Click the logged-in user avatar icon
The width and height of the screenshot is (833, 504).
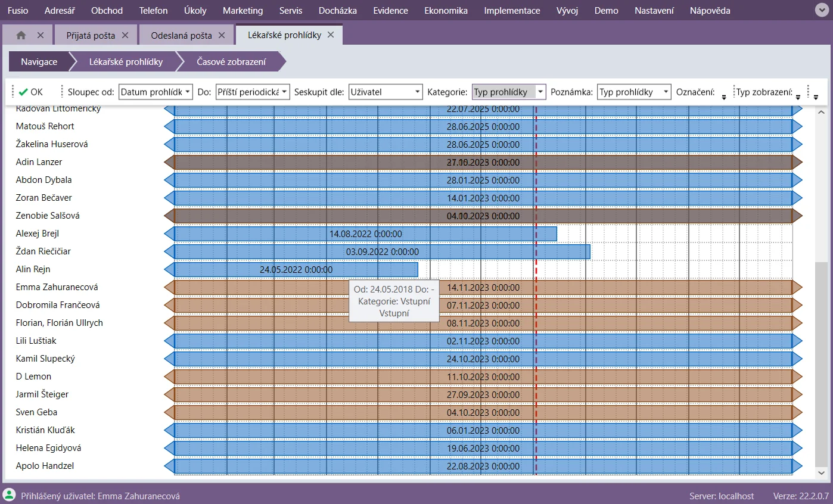coord(10,495)
